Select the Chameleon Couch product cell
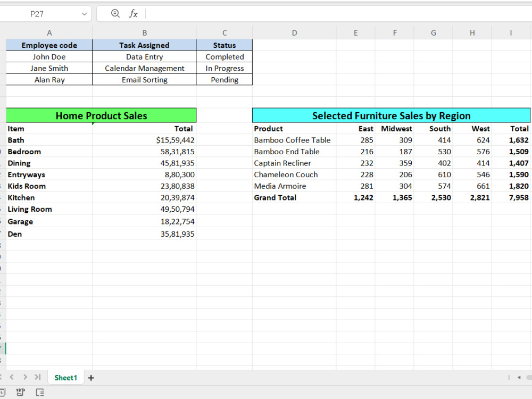 (294, 174)
